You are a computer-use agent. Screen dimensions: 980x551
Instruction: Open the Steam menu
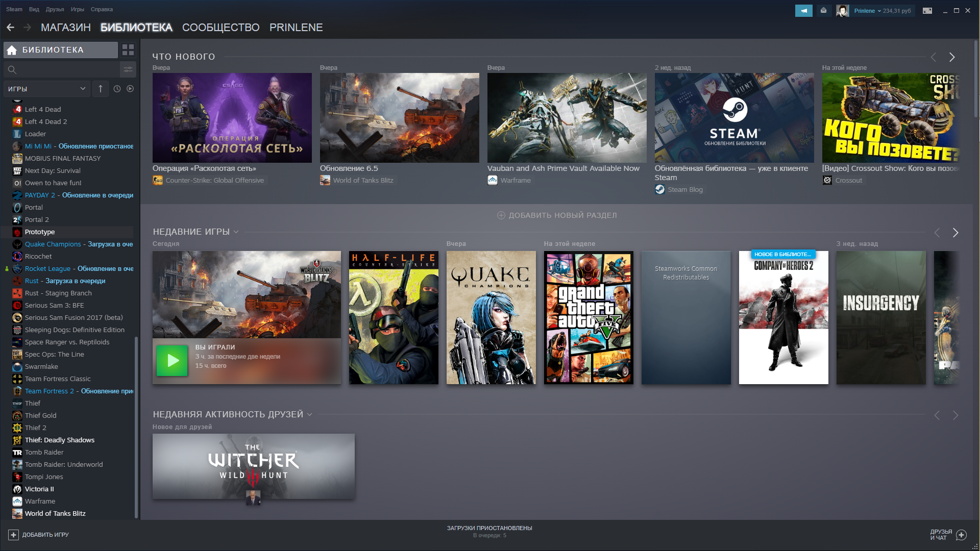14,9
